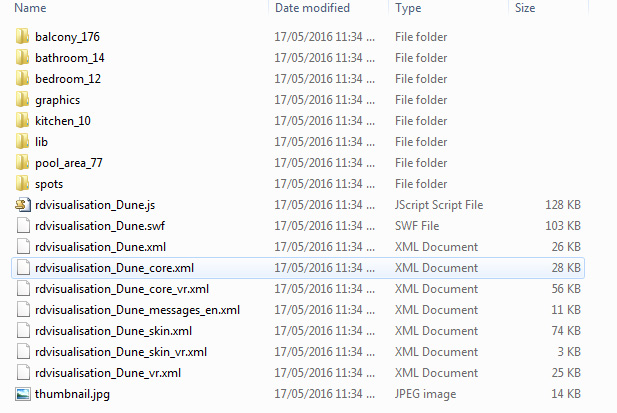
Task: Click the SWF File type cell
Action: [417, 226]
